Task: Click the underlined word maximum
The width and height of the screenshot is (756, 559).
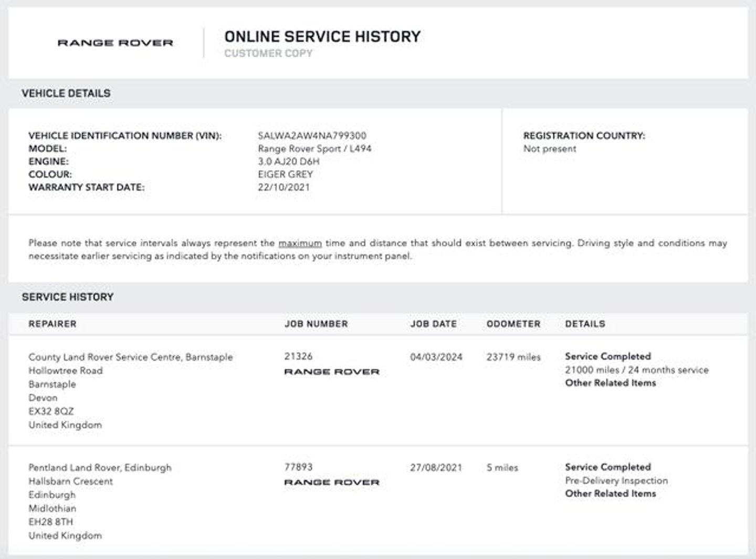Action: [300, 243]
